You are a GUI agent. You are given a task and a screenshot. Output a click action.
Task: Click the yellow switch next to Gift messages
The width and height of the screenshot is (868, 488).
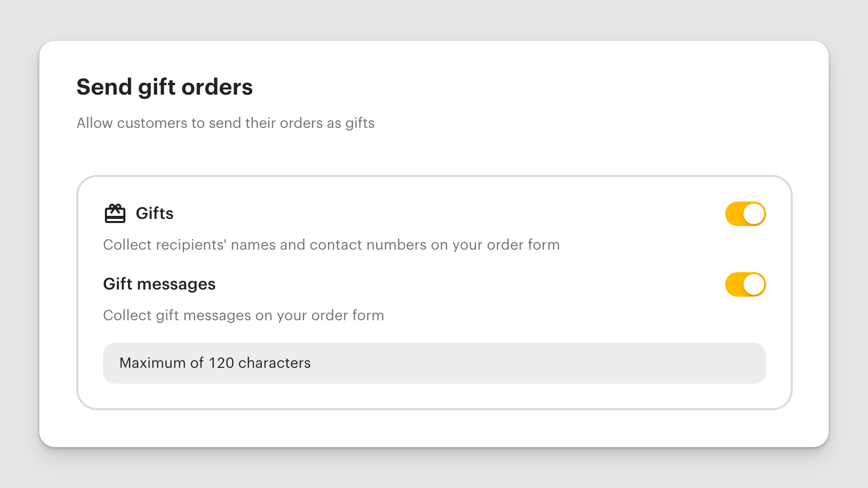pos(745,284)
